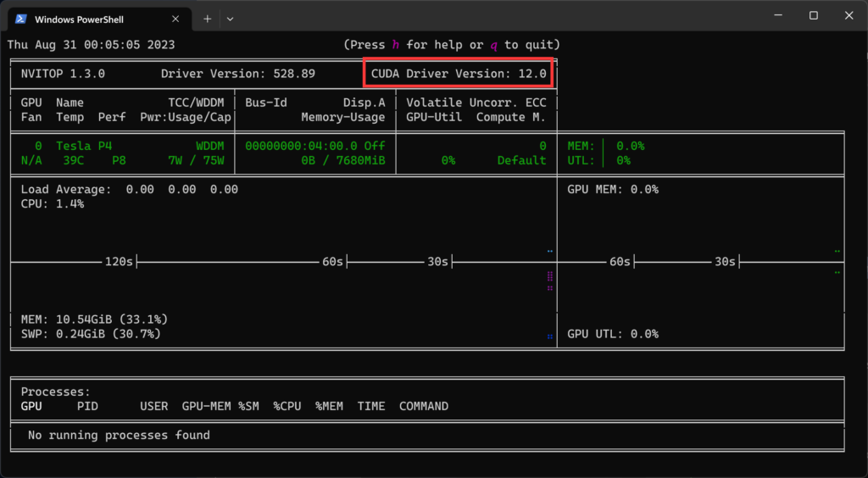868x478 pixels.
Task: Click the 'No running processes found' message
Action: click(119, 436)
